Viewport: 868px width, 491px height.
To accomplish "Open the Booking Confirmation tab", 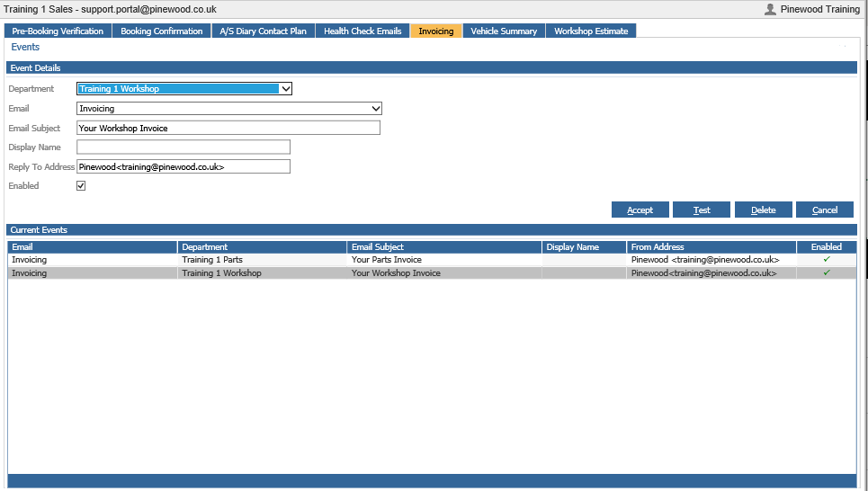I will click(x=162, y=31).
